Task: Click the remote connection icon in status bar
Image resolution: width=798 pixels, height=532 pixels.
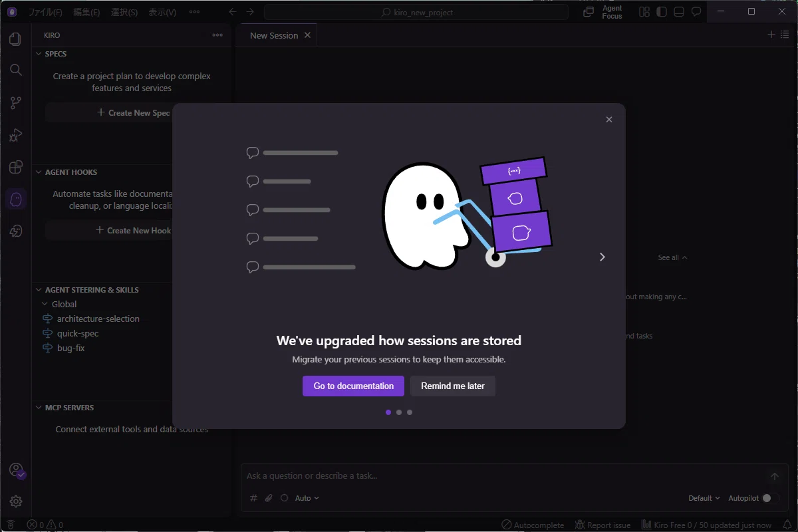Action: (x=10, y=525)
